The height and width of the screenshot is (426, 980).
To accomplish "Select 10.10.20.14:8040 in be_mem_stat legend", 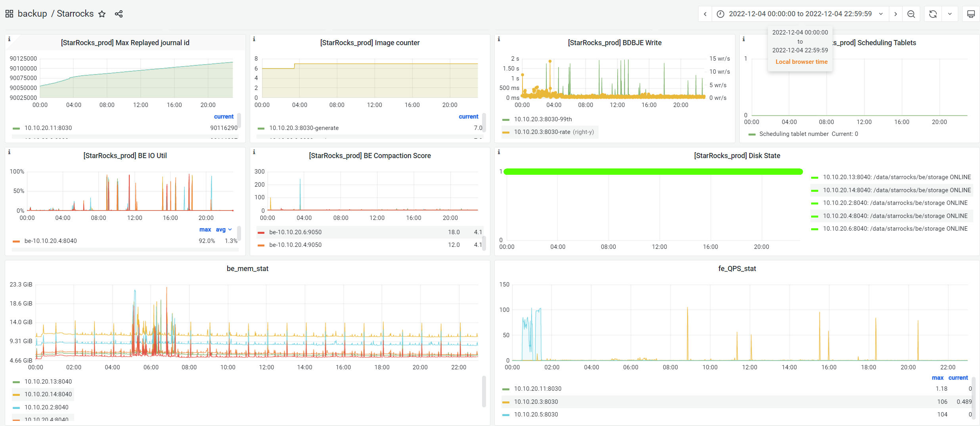I will [48, 394].
